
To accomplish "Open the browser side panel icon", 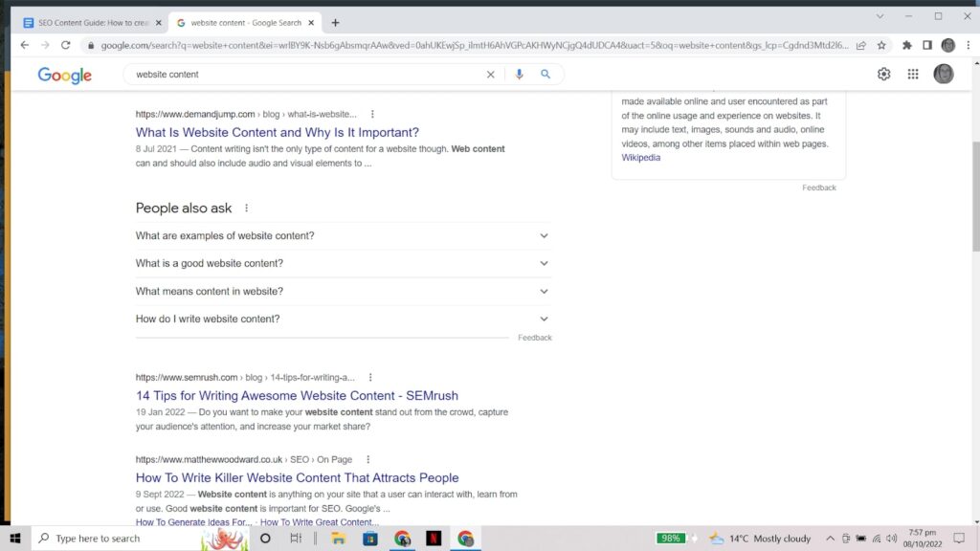I will (x=927, y=45).
